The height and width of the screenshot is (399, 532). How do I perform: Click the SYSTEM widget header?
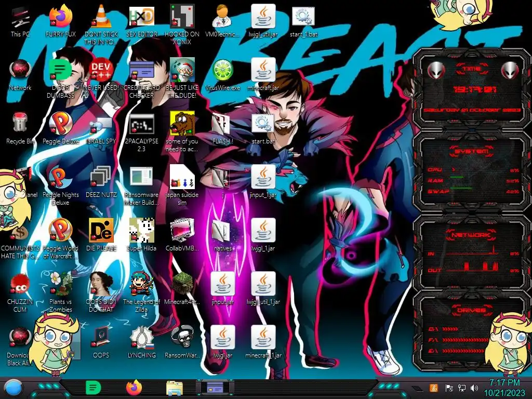point(471,151)
